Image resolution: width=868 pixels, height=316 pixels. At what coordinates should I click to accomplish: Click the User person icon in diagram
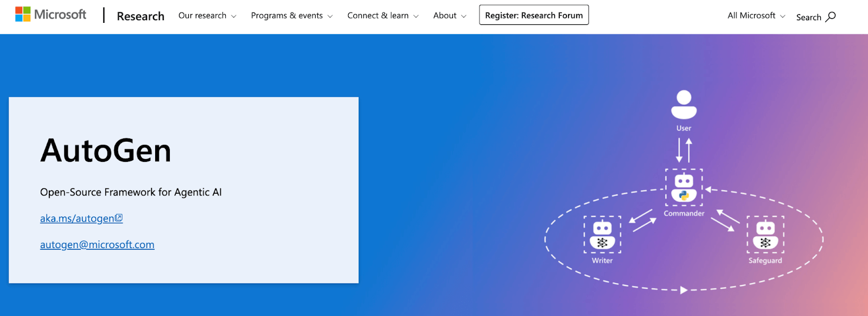tap(684, 105)
